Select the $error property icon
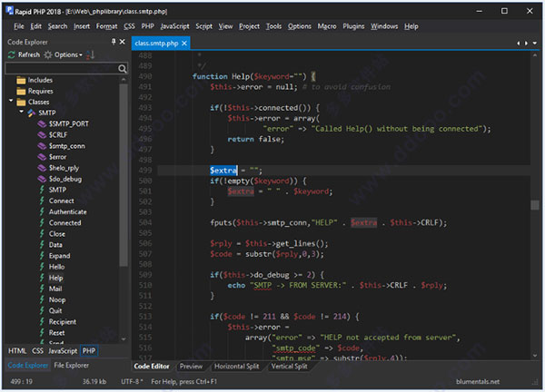 42,157
